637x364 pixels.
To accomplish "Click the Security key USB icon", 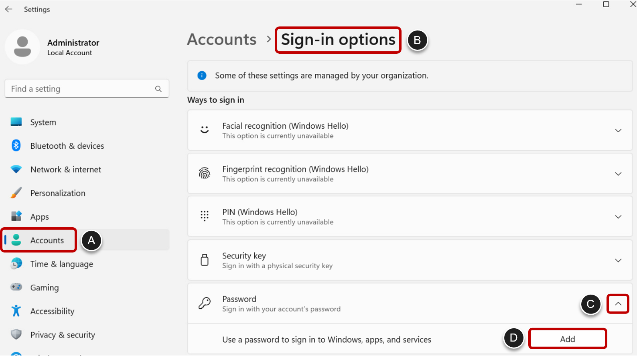I will 205,260.
